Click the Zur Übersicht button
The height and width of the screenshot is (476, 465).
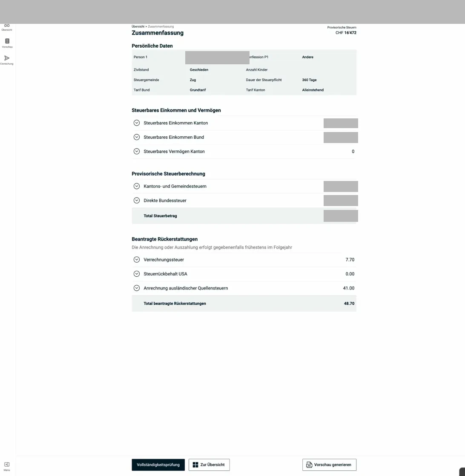click(x=209, y=465)
